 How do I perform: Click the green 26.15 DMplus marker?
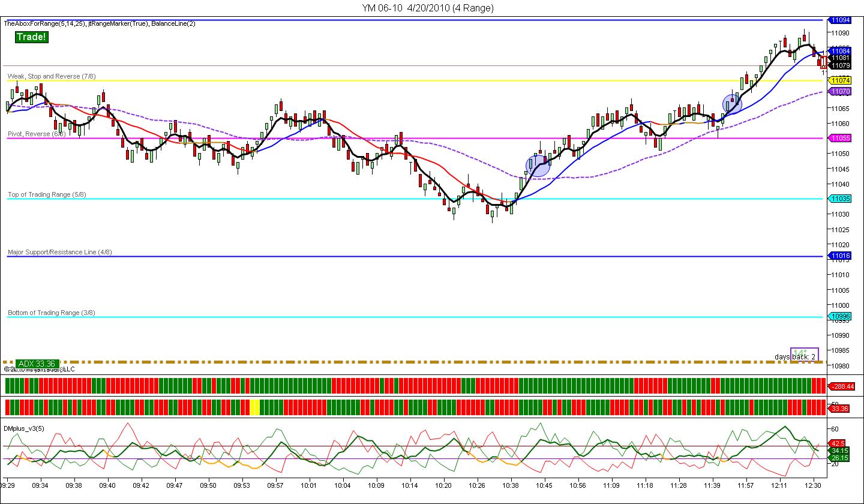839,457
